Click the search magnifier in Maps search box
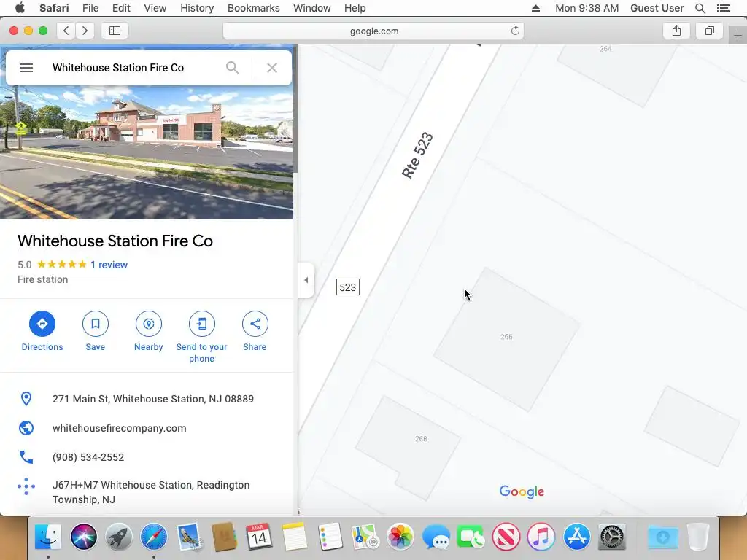This screenshot has width=747, height=560. 233,68
